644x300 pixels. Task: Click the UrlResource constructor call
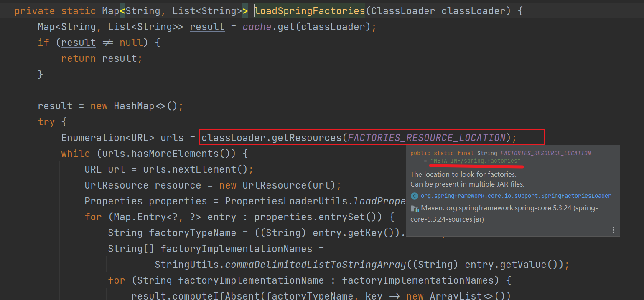pos(265,185)
